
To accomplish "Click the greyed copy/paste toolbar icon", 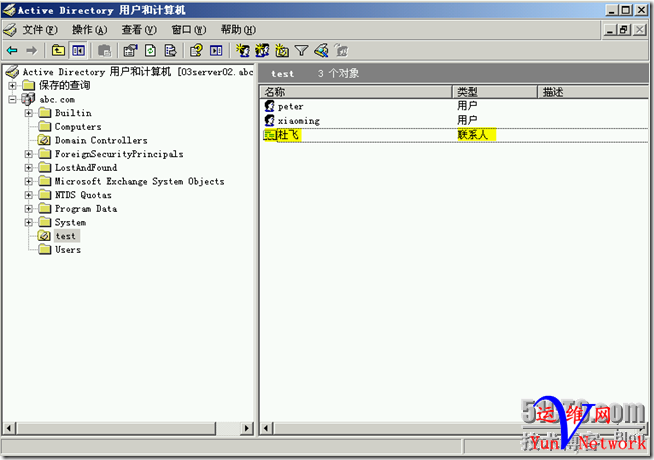I will click(104, 51).
